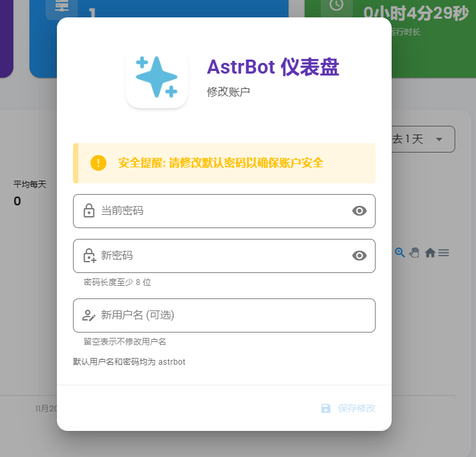
Task: Reset chart zoom with the home icon
Action: pos(430,252)
